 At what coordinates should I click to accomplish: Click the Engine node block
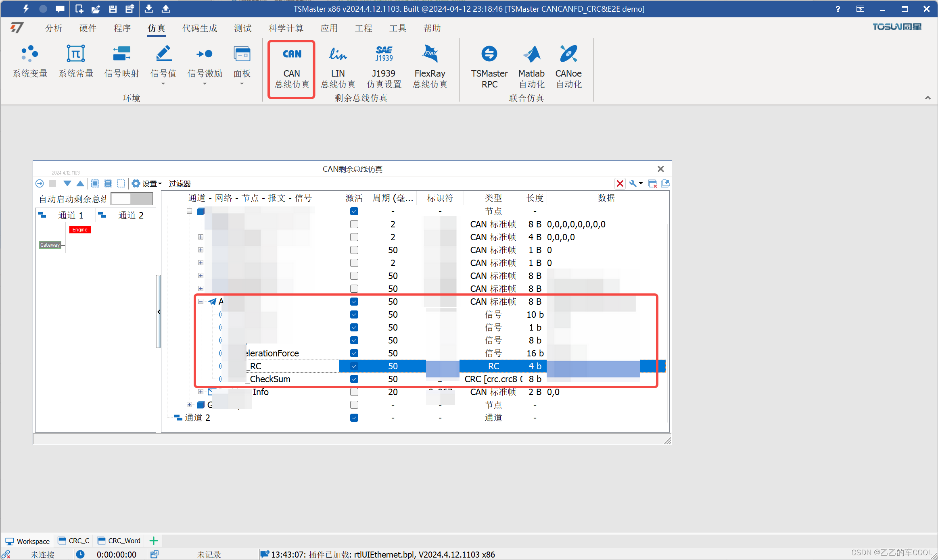(80, 230)
